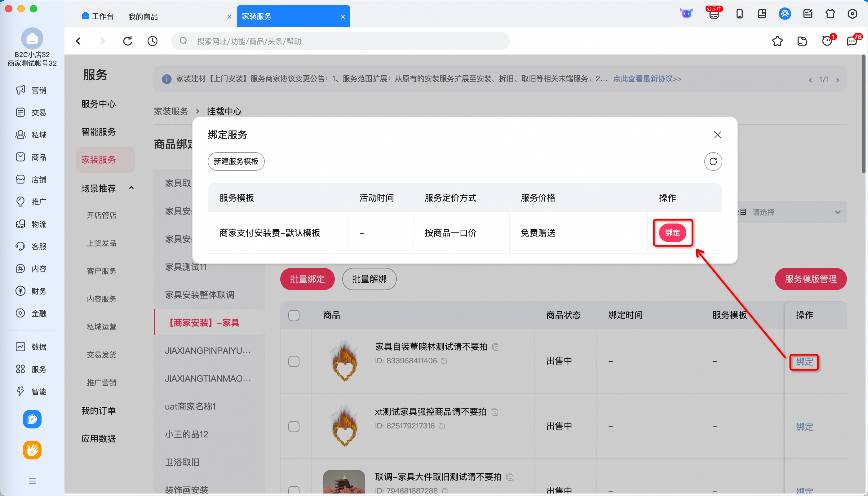This screenshot has width=868, height=496.
Task: Check the box for 家具自装董晓林测试请不要拍
Action: 294,361
